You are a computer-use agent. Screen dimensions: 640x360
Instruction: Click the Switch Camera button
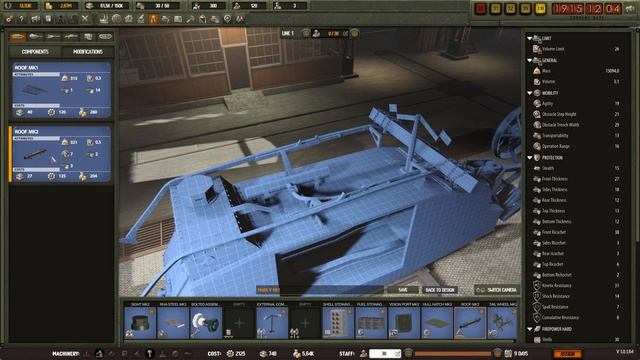pos(497,290)
